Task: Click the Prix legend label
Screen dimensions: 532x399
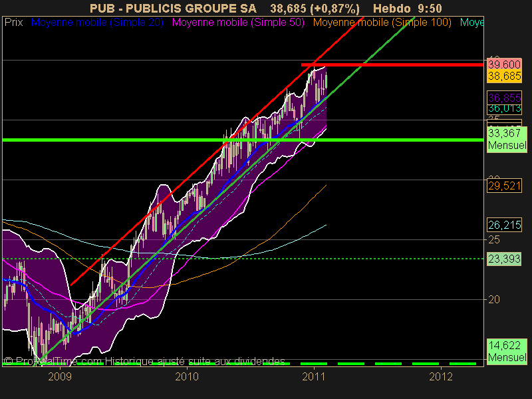Action: [13, 23]
